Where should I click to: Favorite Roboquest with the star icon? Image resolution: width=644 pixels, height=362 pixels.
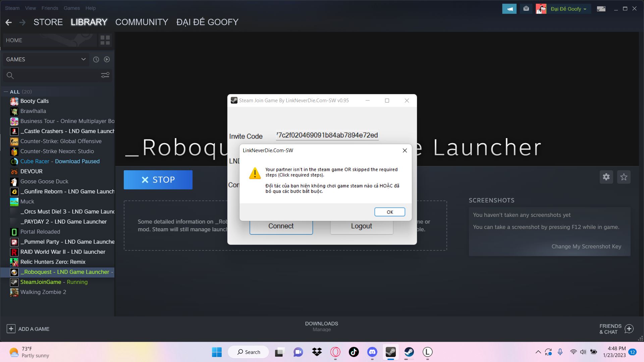624,177
